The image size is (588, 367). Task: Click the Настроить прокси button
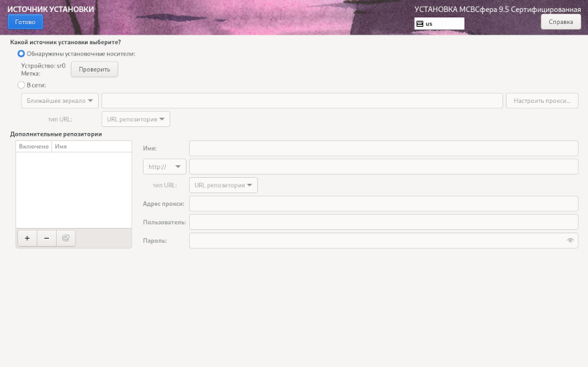click(x=542, y=101)
